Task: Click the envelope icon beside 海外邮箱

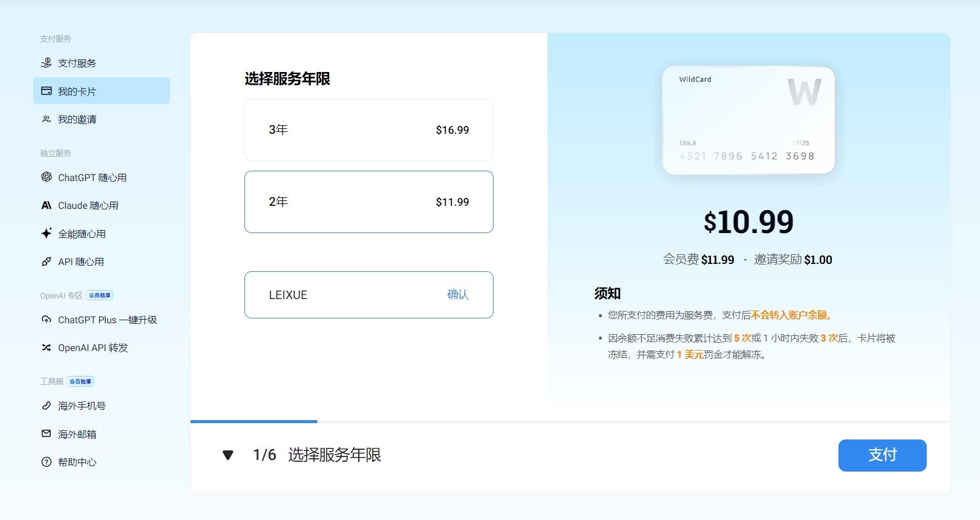Action: coord(46,433)
